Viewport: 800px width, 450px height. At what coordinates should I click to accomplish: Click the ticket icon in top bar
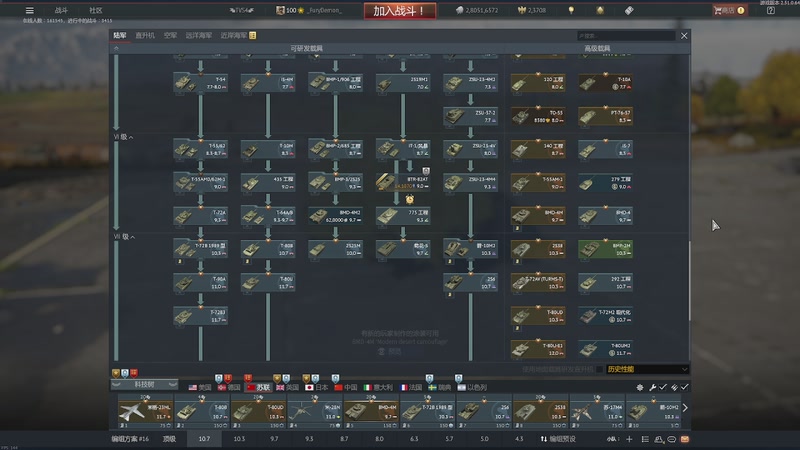click(x=629, y=10)
